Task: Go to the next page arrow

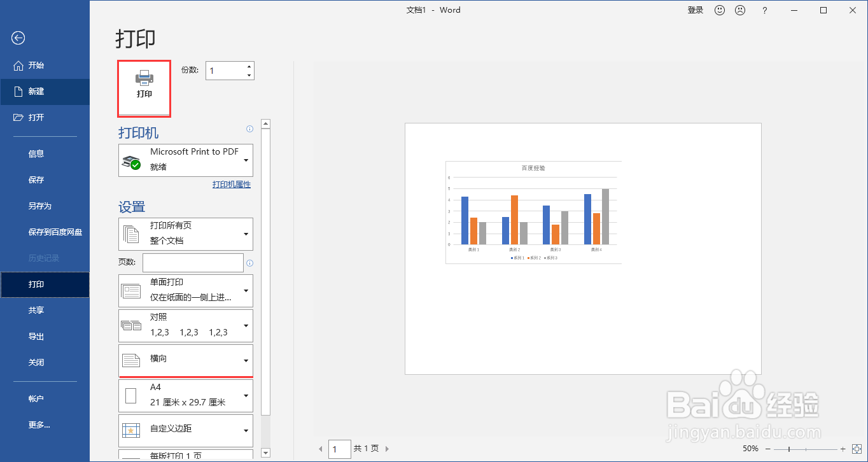Action: (x=387, y=449)
